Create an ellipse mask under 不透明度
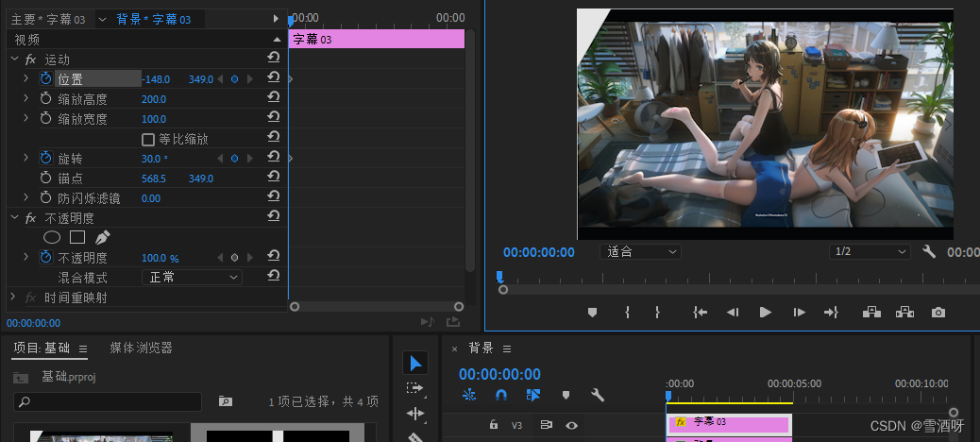980x442 pixels. (52, 238)
